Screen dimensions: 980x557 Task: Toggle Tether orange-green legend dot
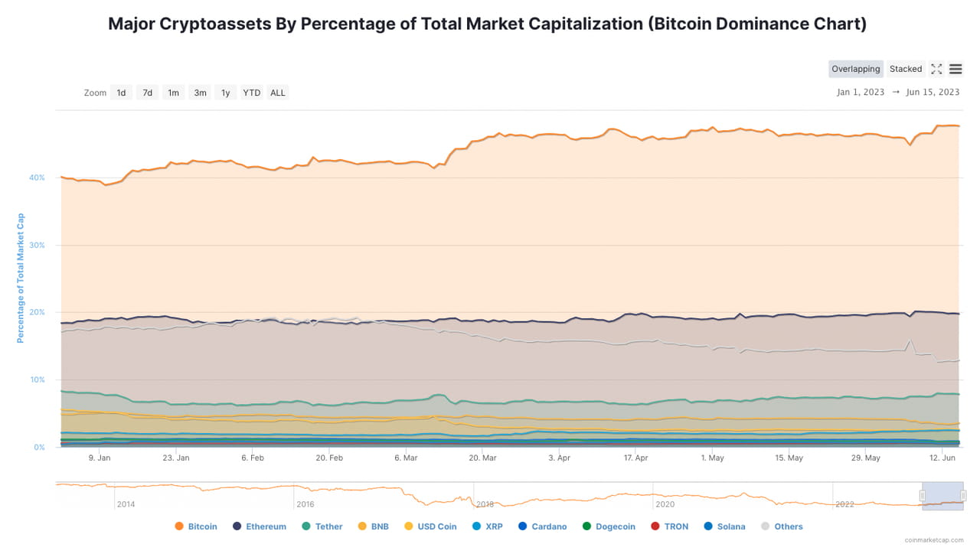306,526
